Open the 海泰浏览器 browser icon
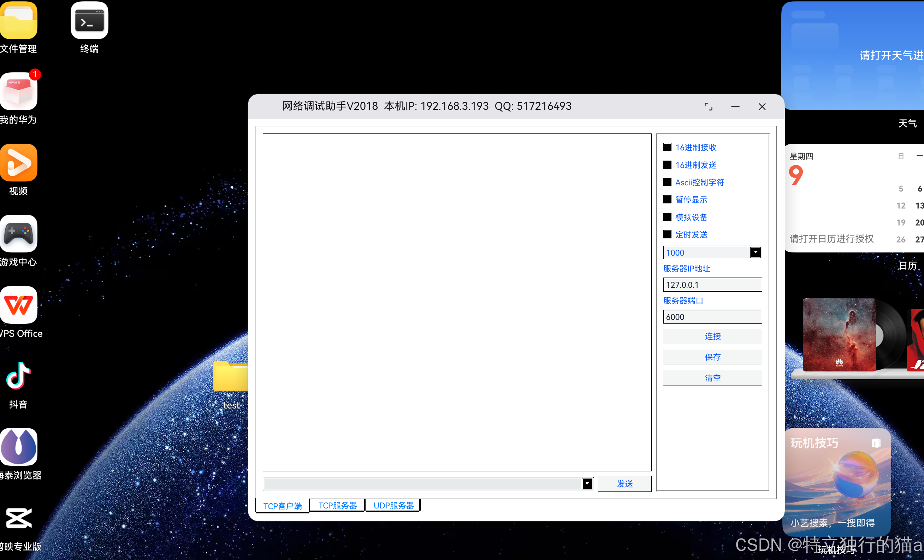 pyautogui.click(x=18, y=447)
